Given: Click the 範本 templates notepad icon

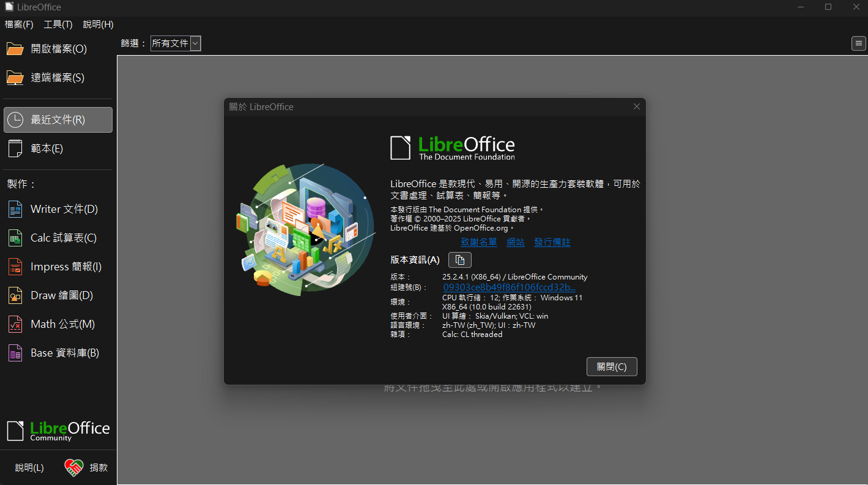Looking at the screenshot, I should (x=15, y=149).
